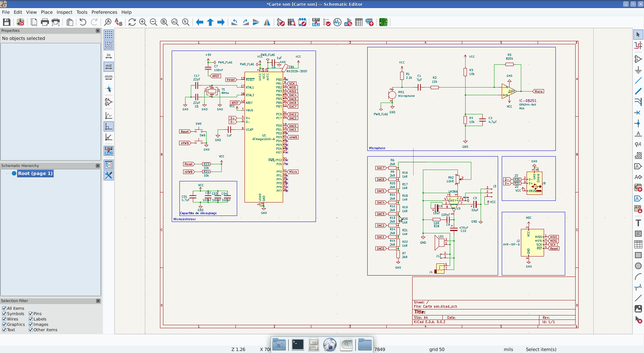Open the Inspect menu
644x353 pixels.
click(64, 12)
